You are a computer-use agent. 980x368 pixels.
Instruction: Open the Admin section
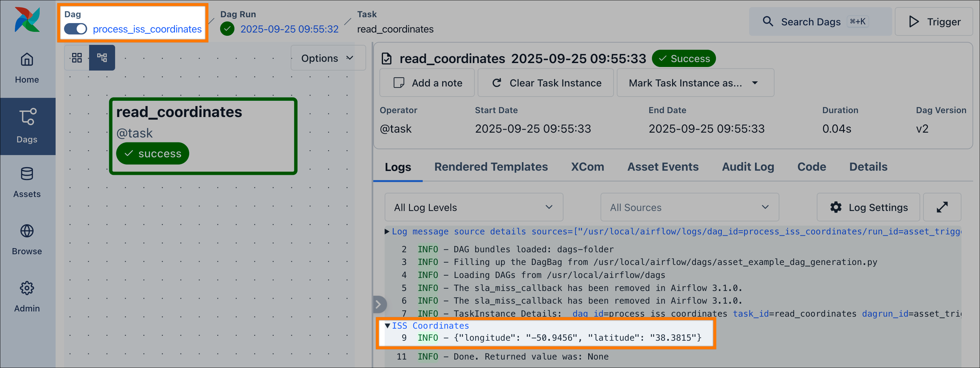(27, 297)
